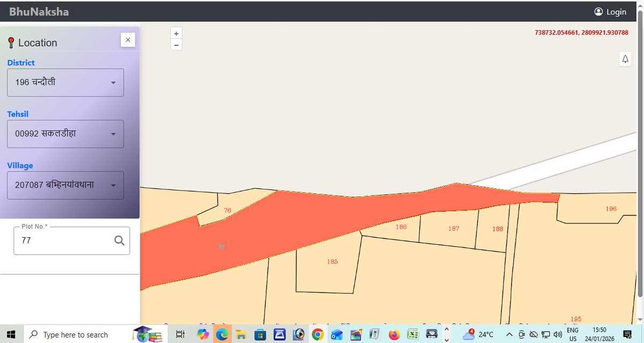Select plot 188 on the map
The height and width of the screenshot is (343, 644).
coord(497,229)
